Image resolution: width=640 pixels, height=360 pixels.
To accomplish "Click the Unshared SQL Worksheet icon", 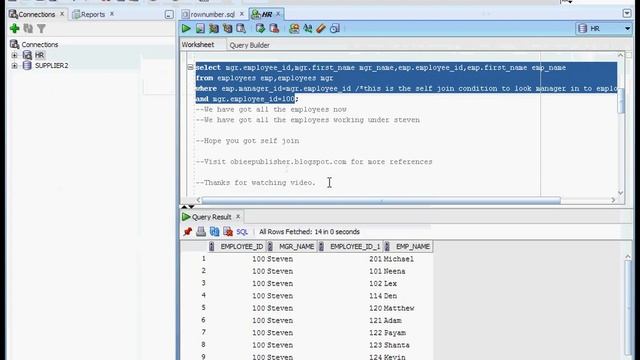I will (x=294, y=28).
